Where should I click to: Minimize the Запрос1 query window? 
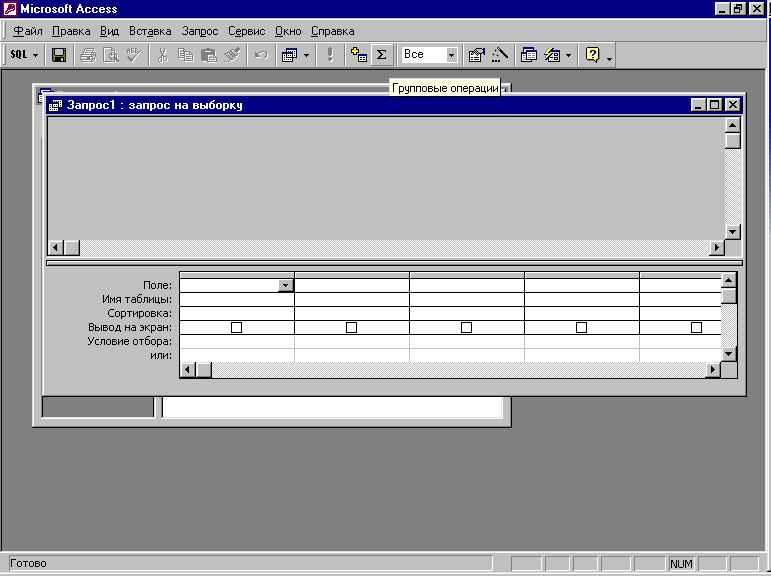(x=698, y=105)
